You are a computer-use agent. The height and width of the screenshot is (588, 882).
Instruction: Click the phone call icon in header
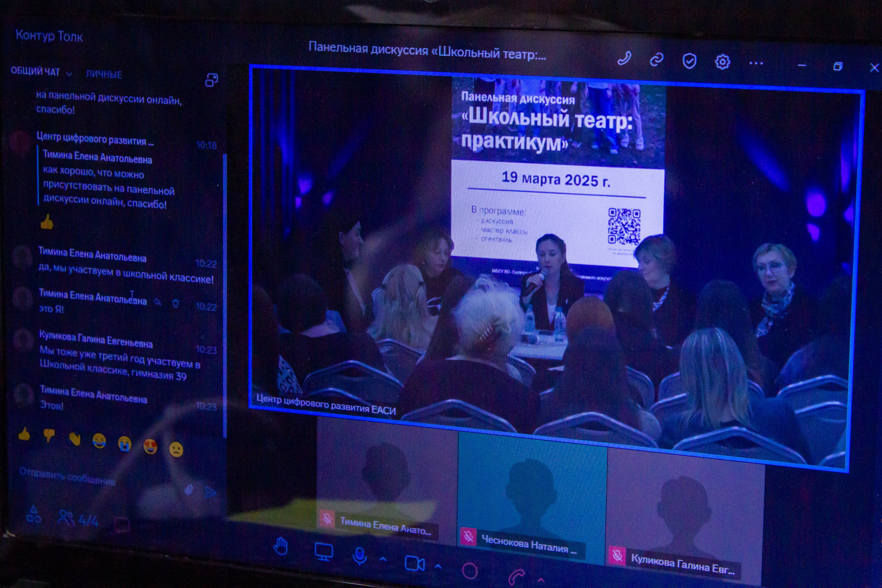[x=624, y=58]
